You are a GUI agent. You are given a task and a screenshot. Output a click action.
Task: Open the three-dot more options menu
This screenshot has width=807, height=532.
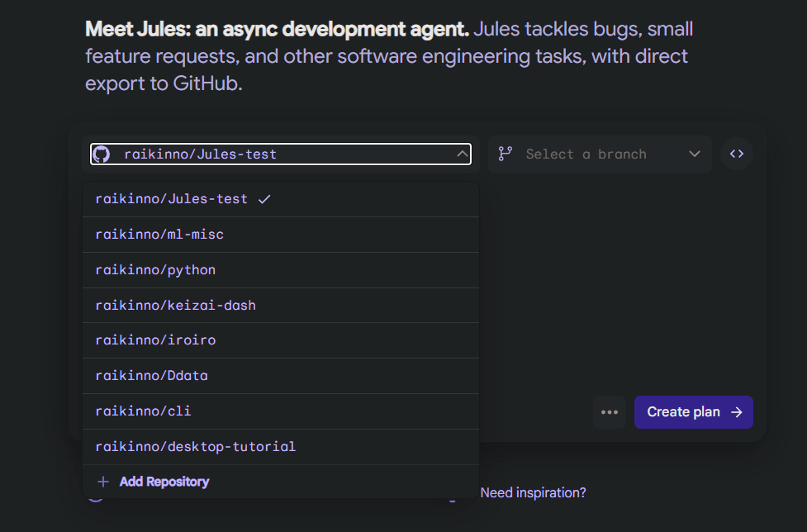point(610,412)
